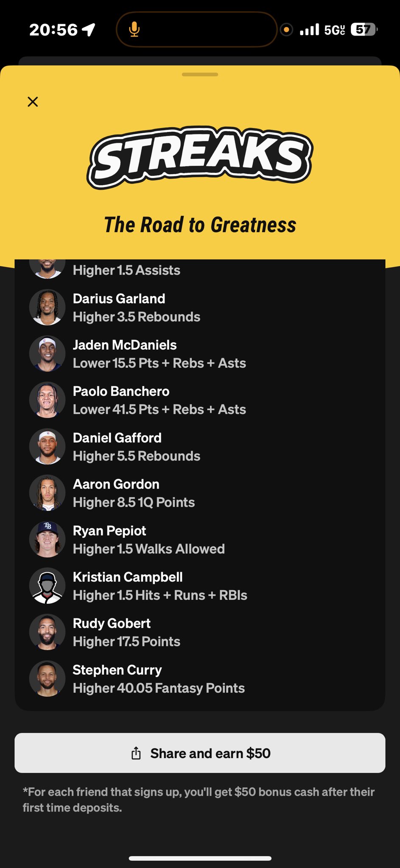
Task: Close the Streaks sheet with the X icon
Action: (x=33, y=102)
